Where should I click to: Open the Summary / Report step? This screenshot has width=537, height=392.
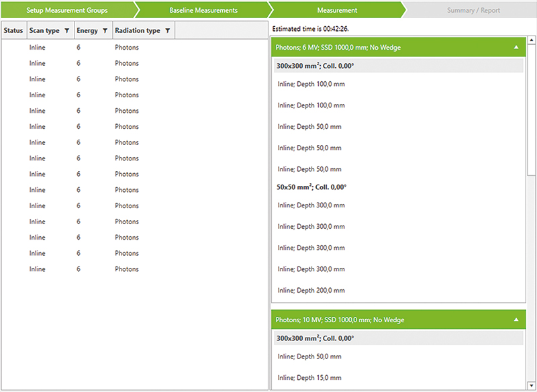[473, 11]
